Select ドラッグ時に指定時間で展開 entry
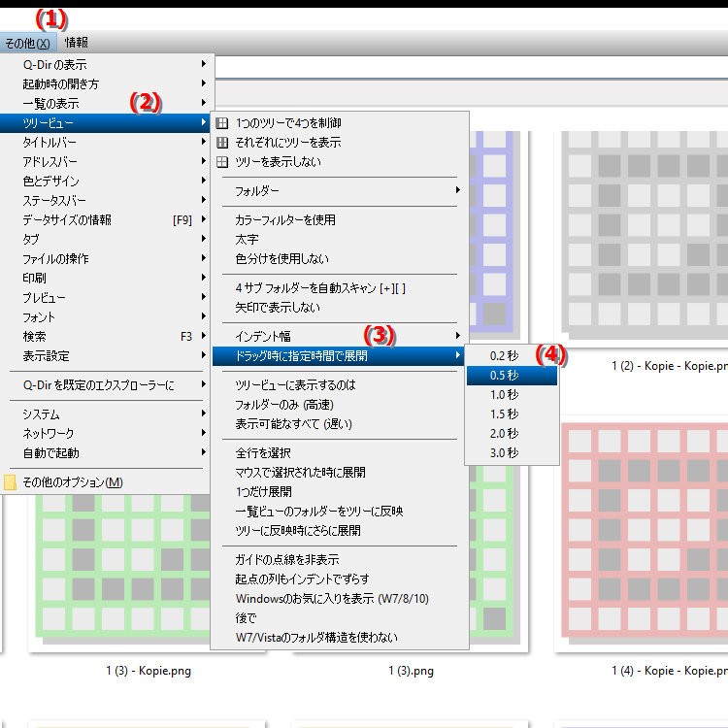 point(340,356)
